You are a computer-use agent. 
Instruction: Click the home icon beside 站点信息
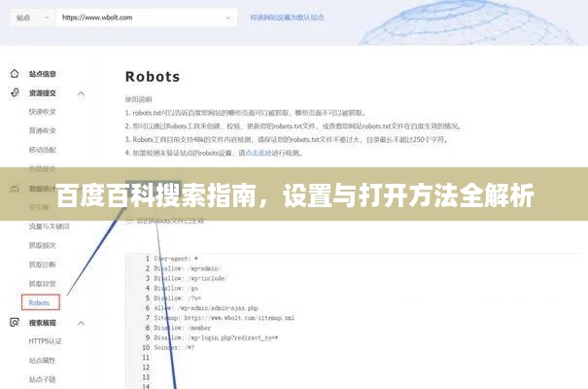pyautogui.click(x=15, y=74)
